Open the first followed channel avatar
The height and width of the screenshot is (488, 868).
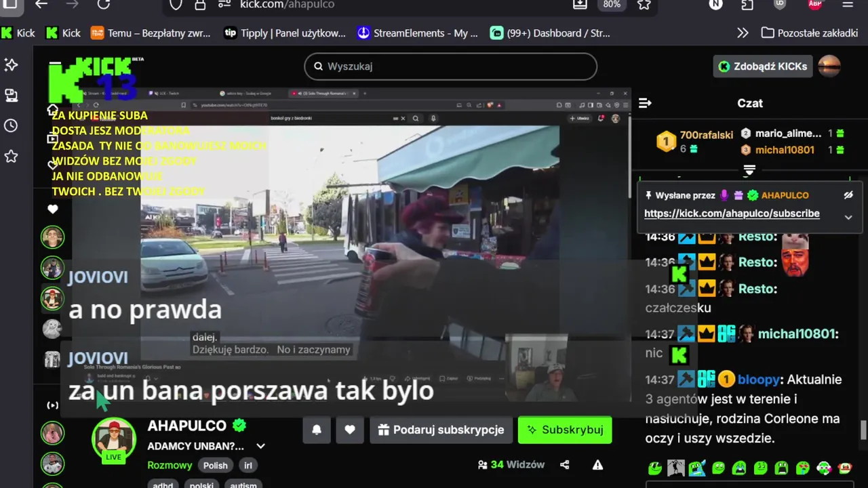coord(52,237)
